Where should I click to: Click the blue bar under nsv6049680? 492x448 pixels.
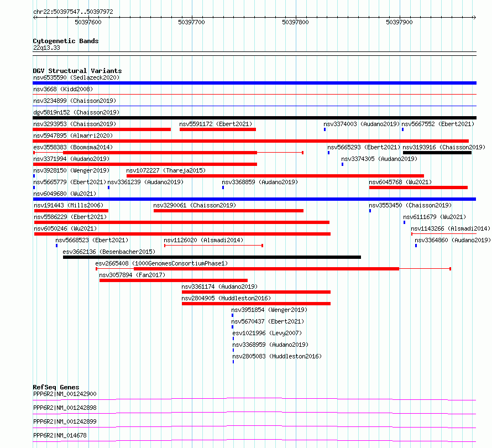coord(254,199)
